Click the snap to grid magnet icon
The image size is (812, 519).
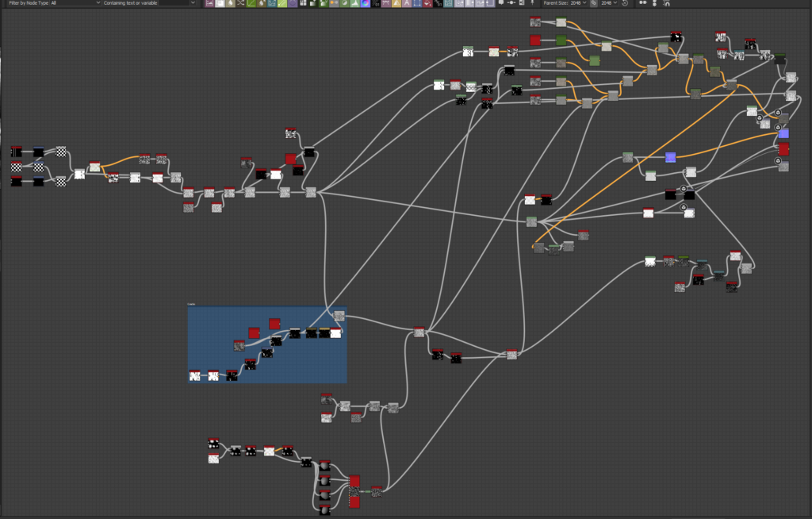click(x=666, y=3)
